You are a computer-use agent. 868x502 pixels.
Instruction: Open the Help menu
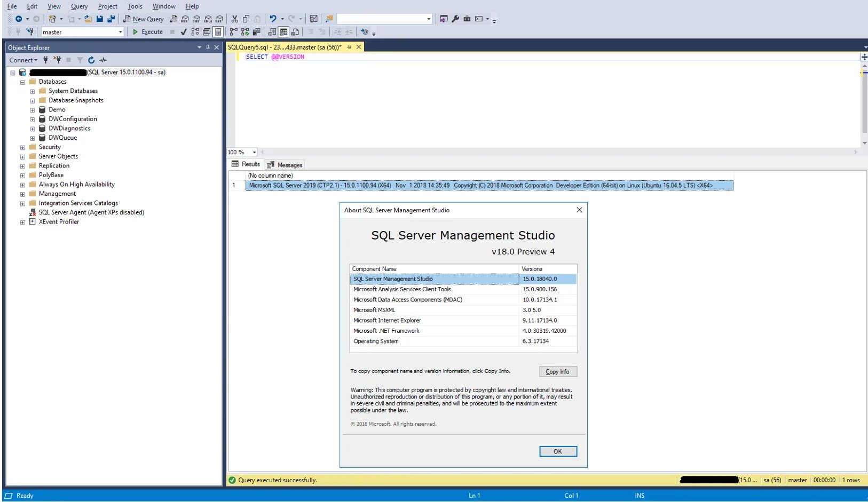192,6
